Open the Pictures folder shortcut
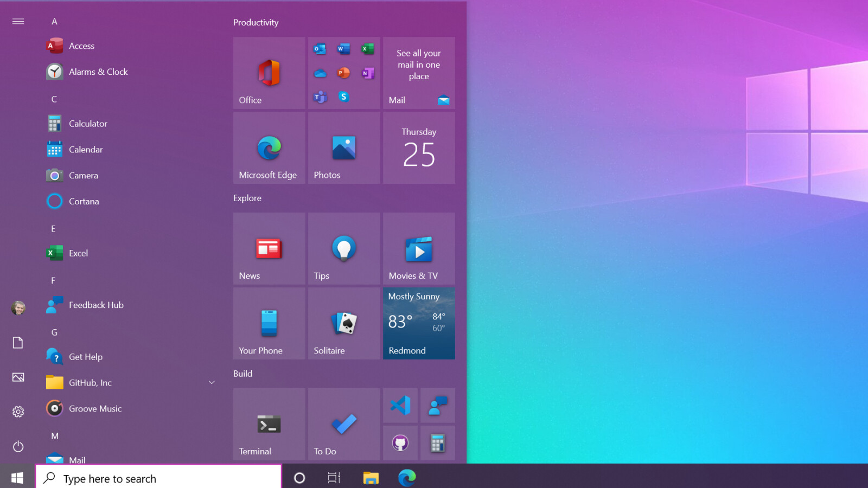 click(x=18, y=377)
